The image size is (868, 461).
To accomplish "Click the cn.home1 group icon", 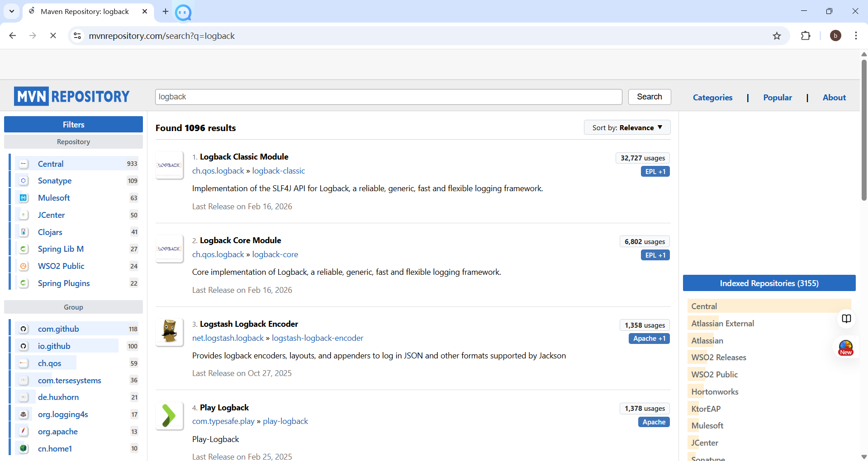I will coord(24,449).
